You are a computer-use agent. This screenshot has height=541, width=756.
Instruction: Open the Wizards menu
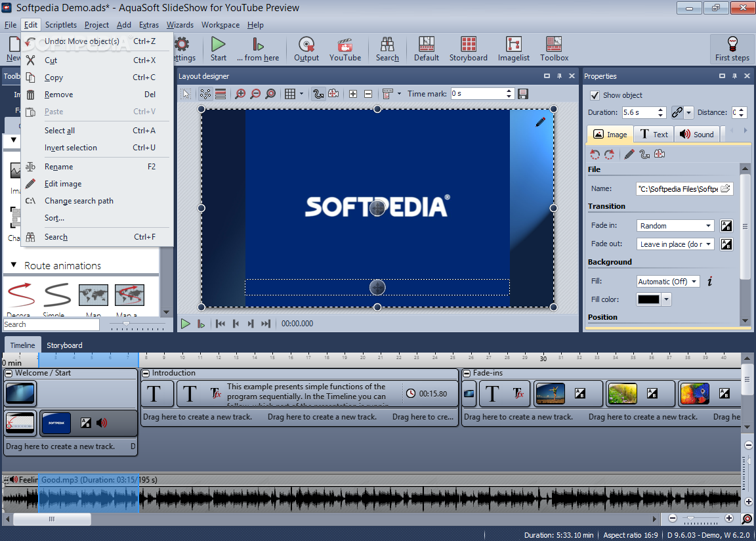click(180, 25)
